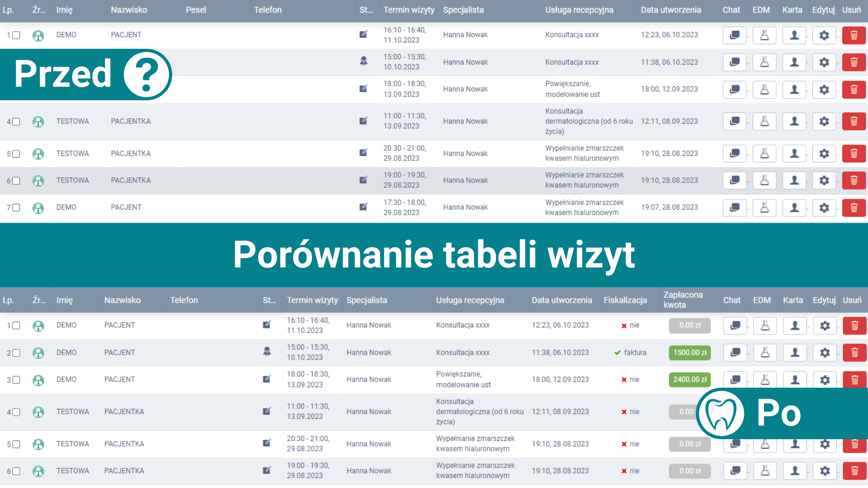Open patient card for 15:00 visit in Po table
Screen dimensions: 868x488
(x=795, y=352)
